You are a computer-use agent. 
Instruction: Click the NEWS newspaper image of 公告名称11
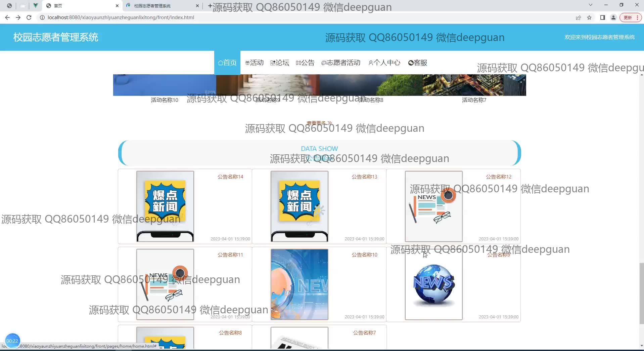(165, 284)
